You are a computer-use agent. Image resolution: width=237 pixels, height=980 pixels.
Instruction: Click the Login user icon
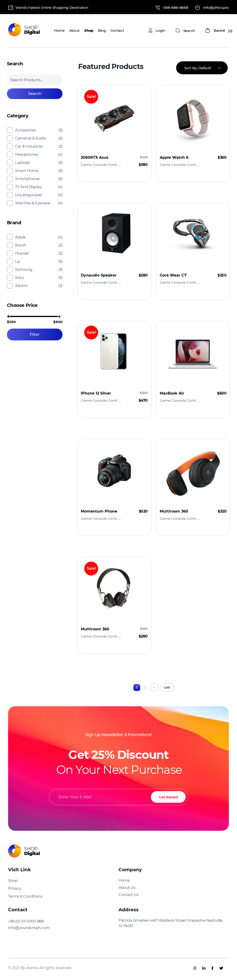pyautogui.click(x=150, y=31)
